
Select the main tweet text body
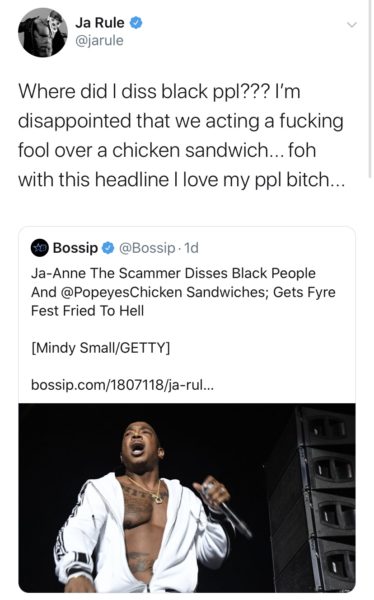181,135
